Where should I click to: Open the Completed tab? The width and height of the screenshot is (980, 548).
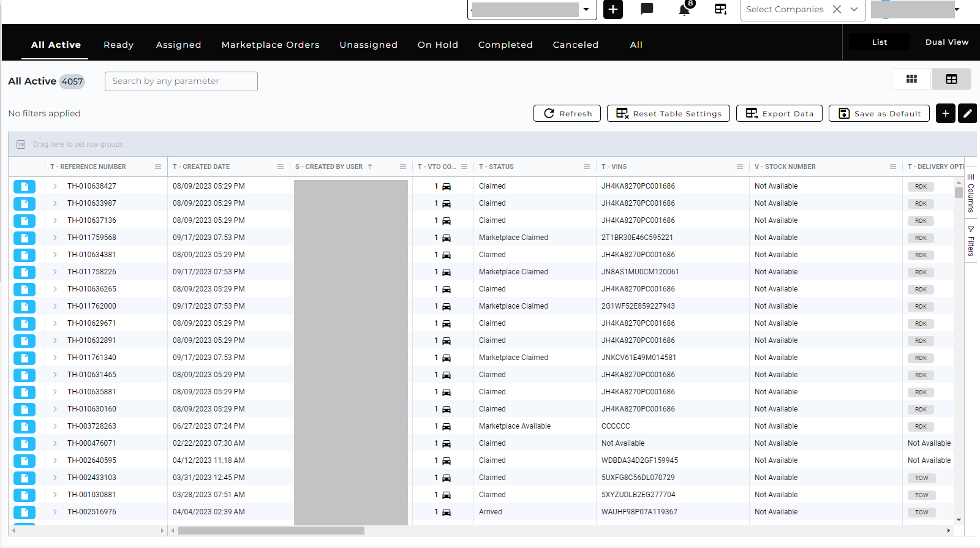(x=505, y=45)
